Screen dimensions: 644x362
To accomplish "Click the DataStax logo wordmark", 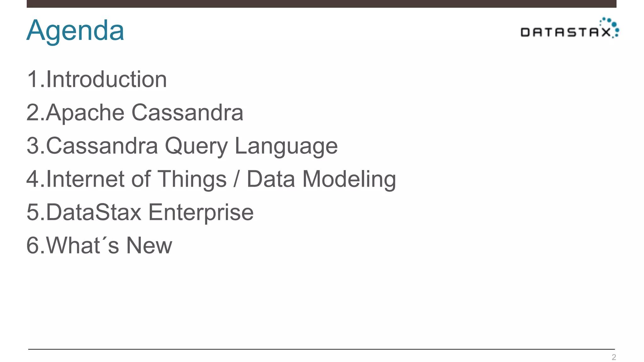I will click(x=566, y=32).
